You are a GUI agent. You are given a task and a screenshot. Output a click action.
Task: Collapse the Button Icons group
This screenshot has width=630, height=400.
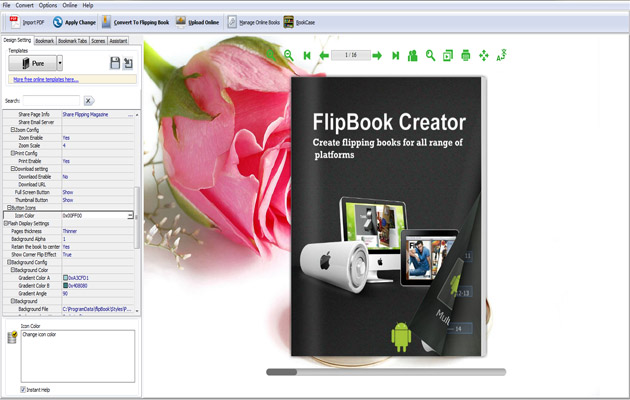pyautogui.click(x=9, y=208)
